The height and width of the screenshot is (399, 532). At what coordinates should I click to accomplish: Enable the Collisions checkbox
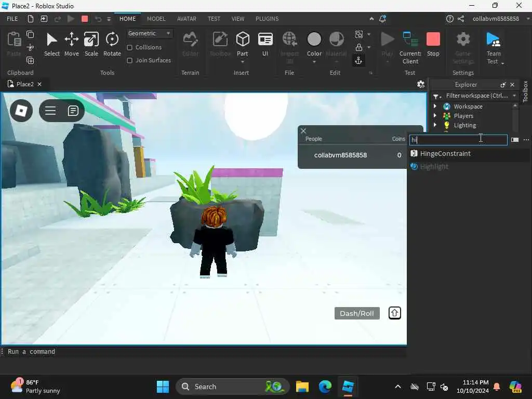(x=129, y=47)
